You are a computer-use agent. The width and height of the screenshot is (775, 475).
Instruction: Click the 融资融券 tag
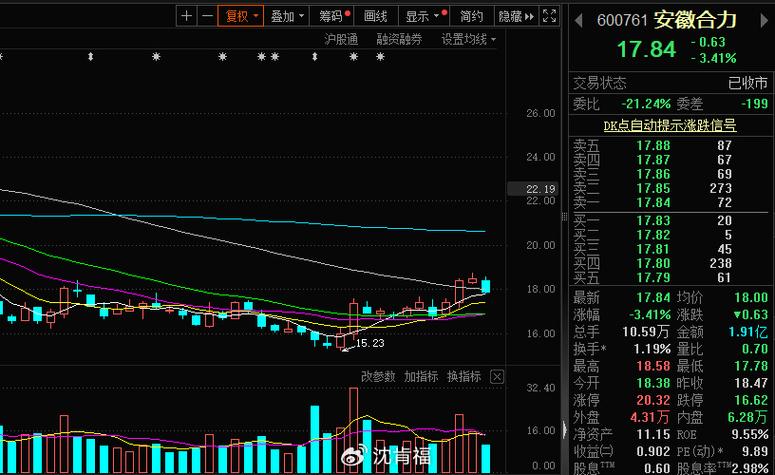point(399,40)
